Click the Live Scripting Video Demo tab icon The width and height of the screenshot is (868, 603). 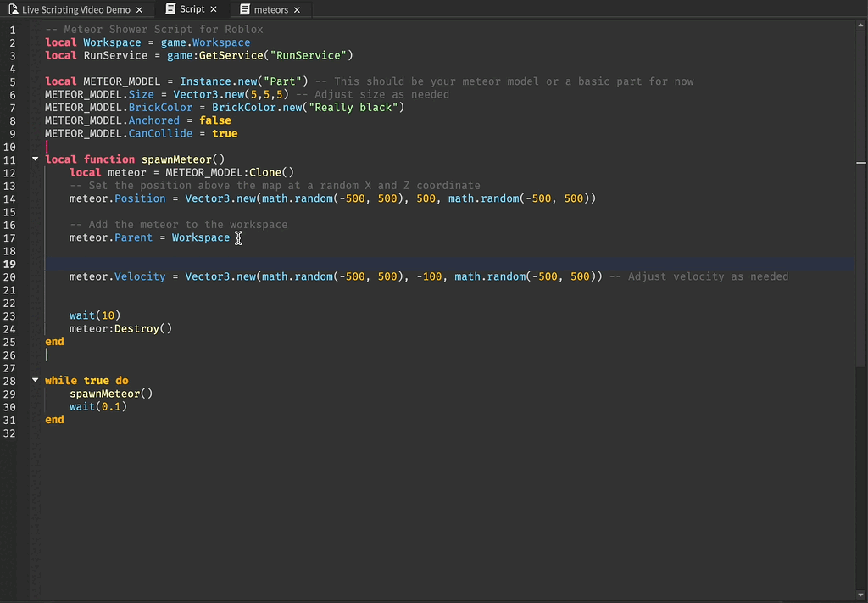pos(13,9)
